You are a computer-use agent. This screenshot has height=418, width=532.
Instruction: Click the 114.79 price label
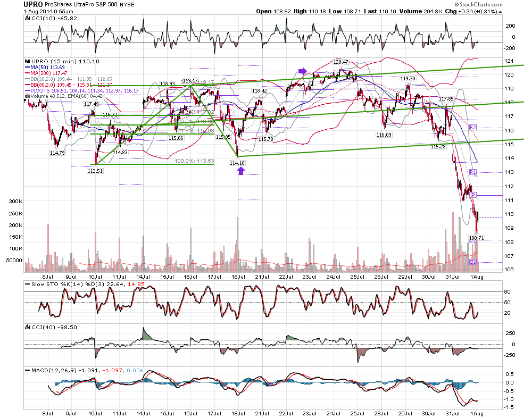pyautogui.click(x=57, y=153)
